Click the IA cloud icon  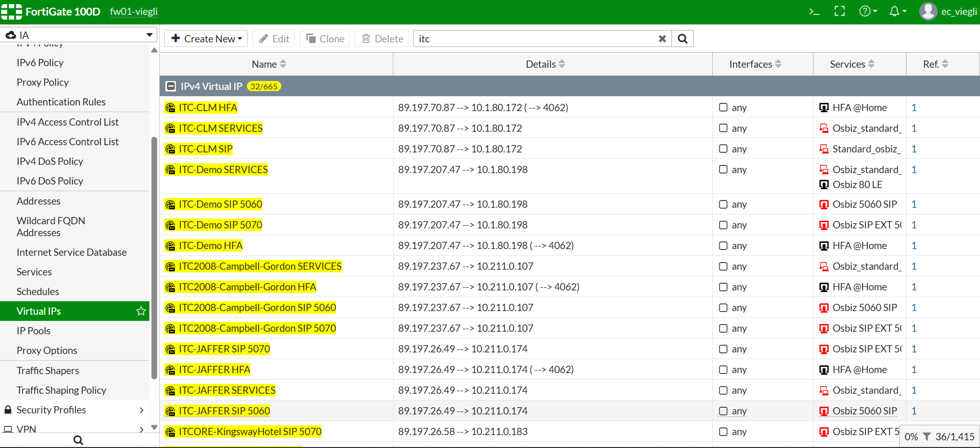pyautogui.click(x=10, y=35)
